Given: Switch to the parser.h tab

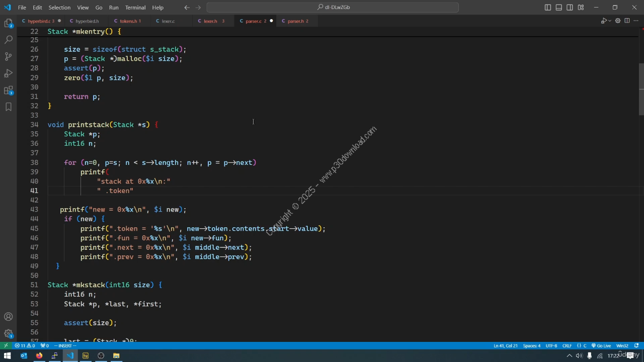Looking at the screenshot, I should click(x=298, y=21).
